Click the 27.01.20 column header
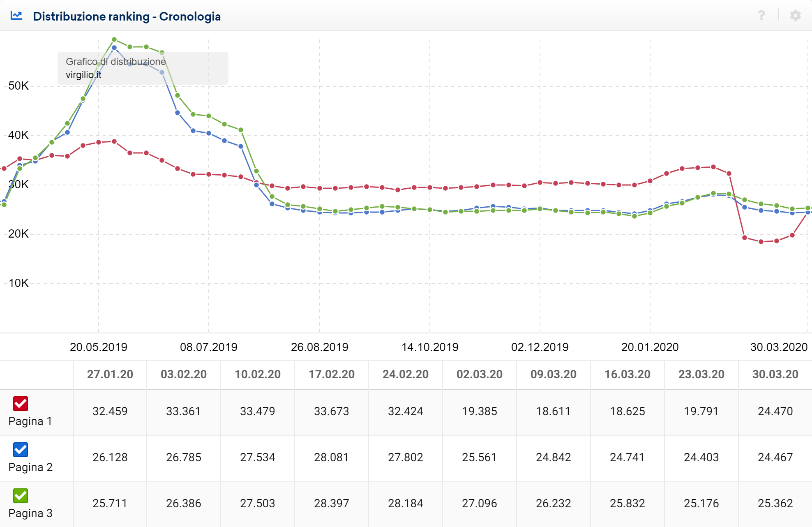 click(110, 374)
